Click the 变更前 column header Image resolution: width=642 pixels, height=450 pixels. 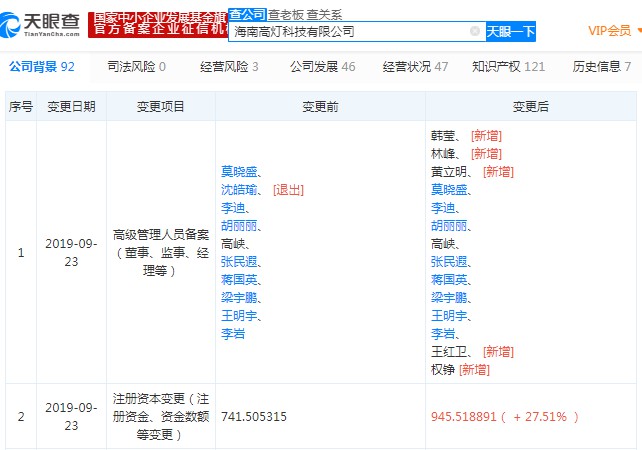[x=320, y=106]
